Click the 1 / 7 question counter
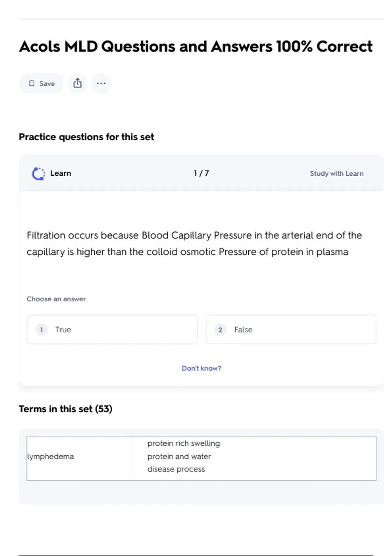Image resolution: width=392 pixels, height=556 pixels. tap(201, 173)
